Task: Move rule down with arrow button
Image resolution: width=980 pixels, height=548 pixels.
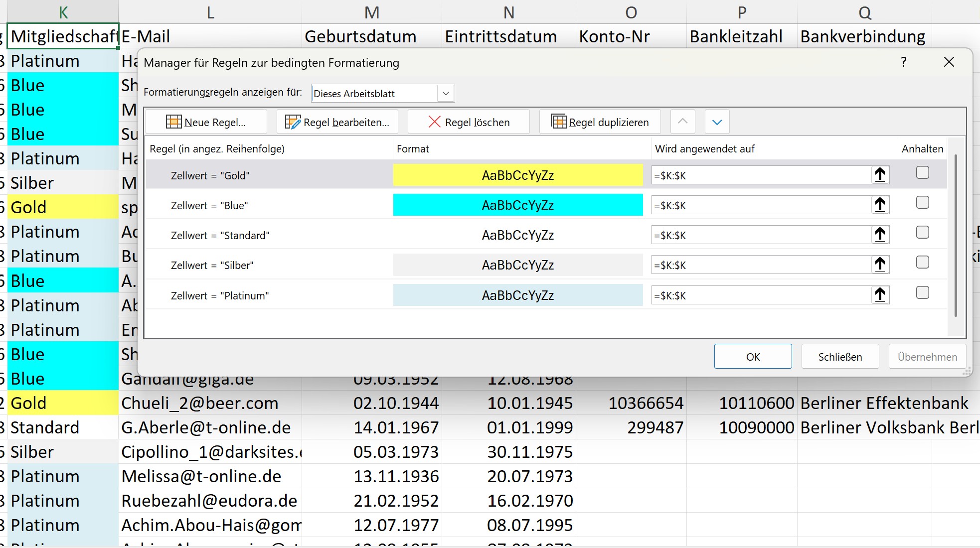Action: coord(717,122)
